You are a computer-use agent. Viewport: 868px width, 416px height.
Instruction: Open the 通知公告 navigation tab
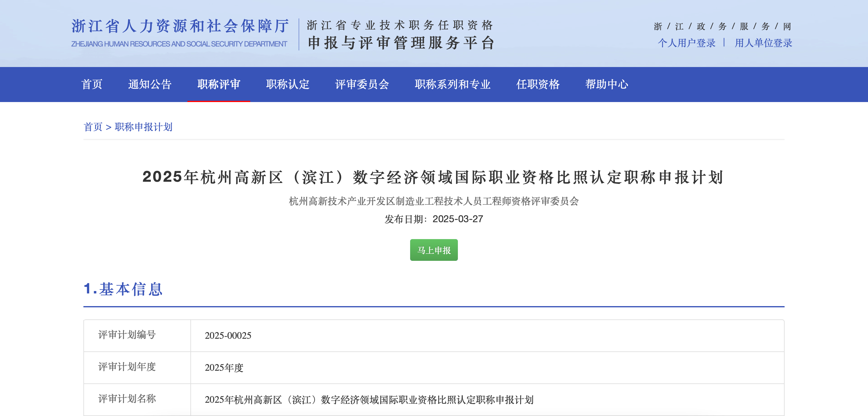point(150,84)
